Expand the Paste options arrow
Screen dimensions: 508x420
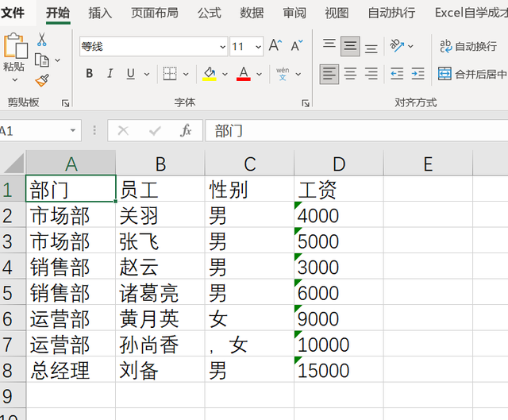(x=15, y=79)
